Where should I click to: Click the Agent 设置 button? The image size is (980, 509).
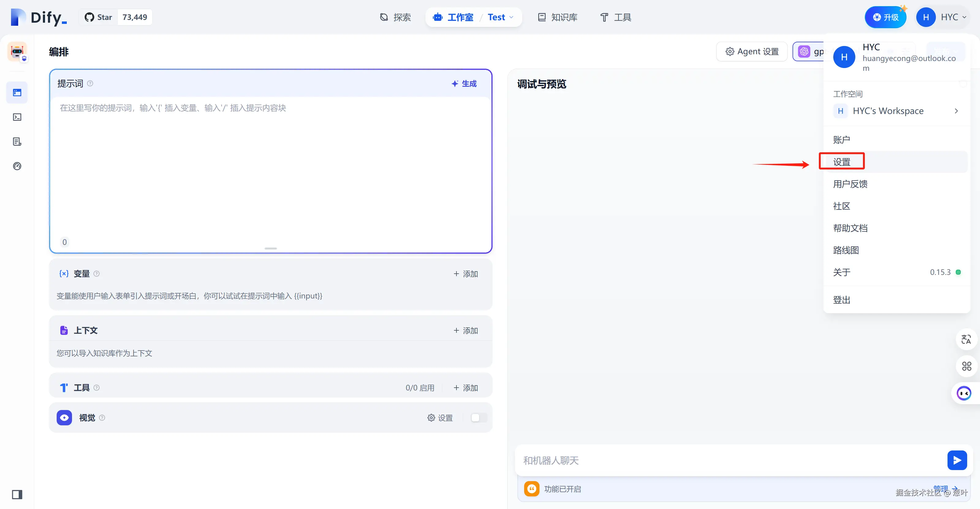coord(752,51)
